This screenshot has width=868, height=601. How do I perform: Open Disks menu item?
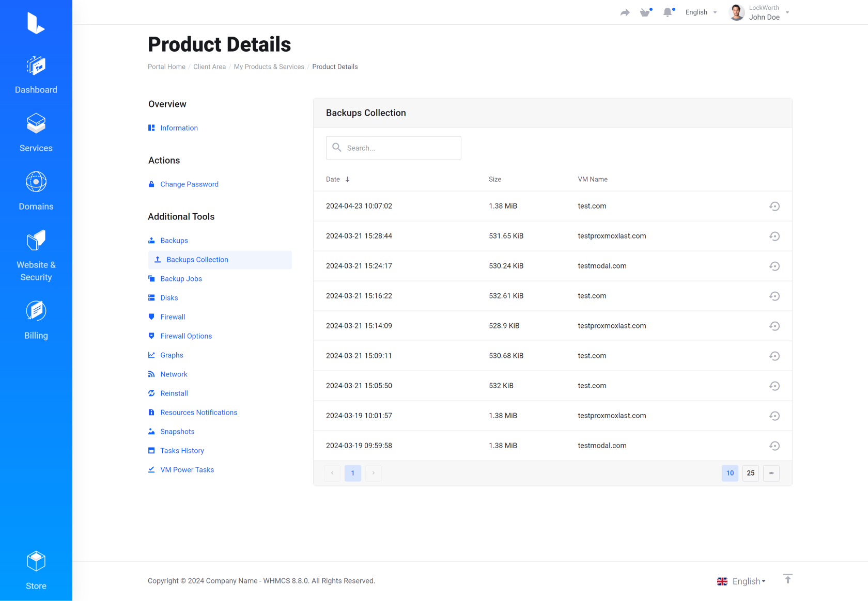(x=169, y=298)
